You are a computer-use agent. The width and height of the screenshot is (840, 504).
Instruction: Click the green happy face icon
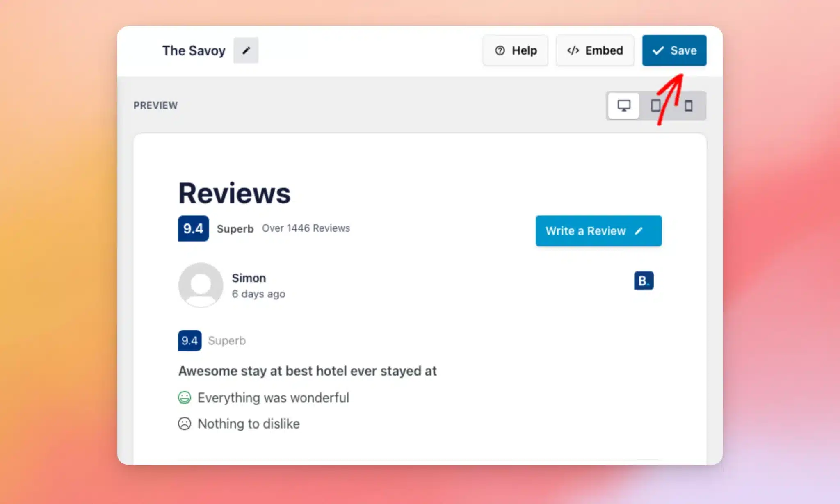click(185, 397)
